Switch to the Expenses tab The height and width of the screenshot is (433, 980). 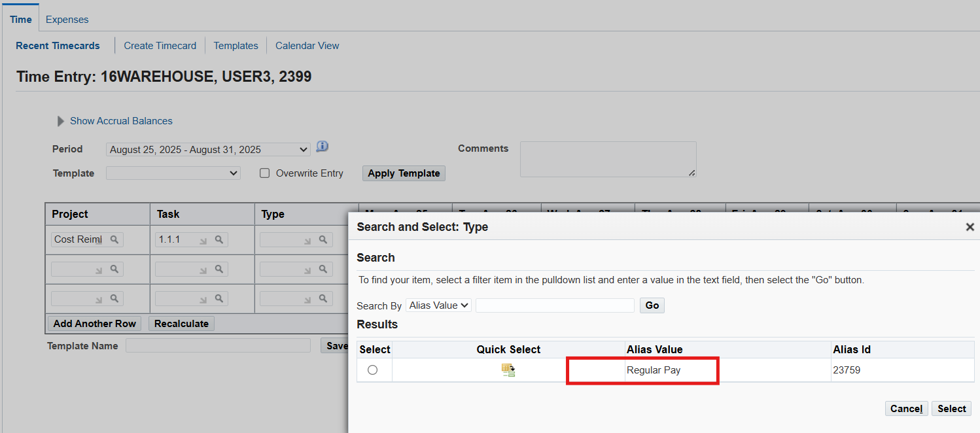click(x=67, y=20)
